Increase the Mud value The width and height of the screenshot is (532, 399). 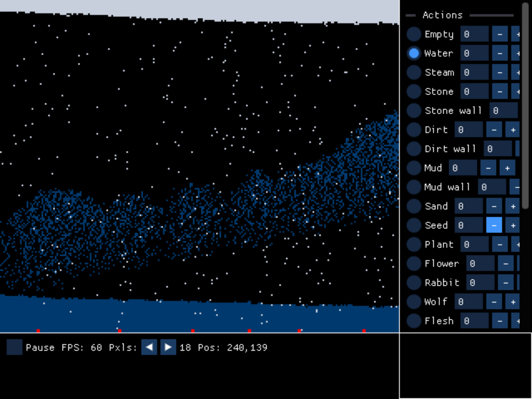(x=507, y=168)
